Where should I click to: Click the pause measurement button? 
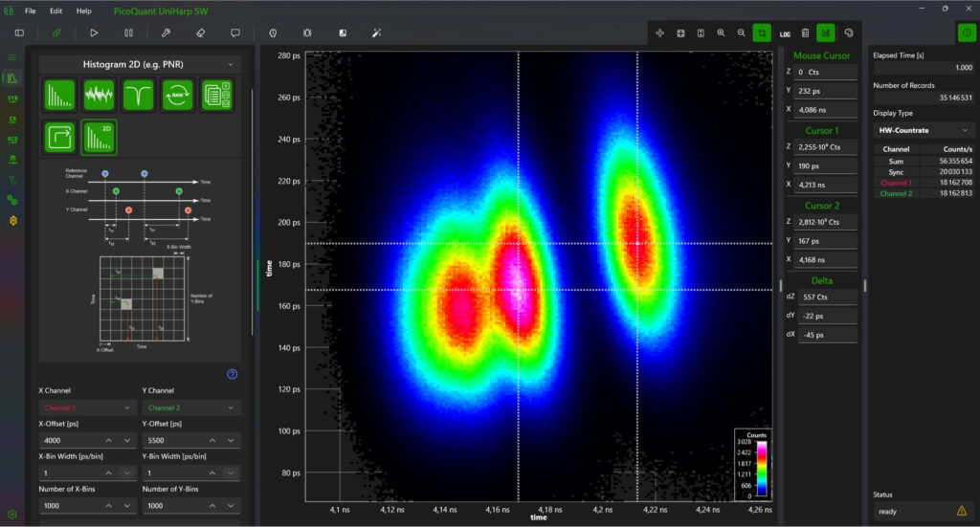[x=128, y=33]
